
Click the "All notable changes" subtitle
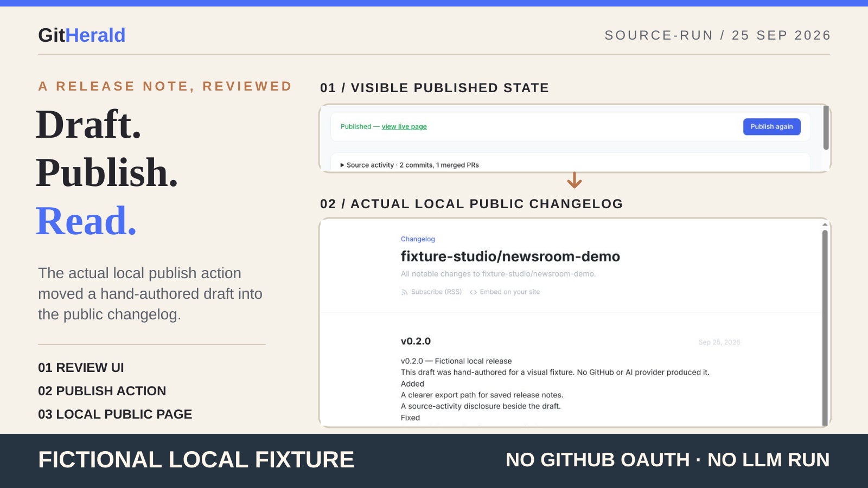498,274
